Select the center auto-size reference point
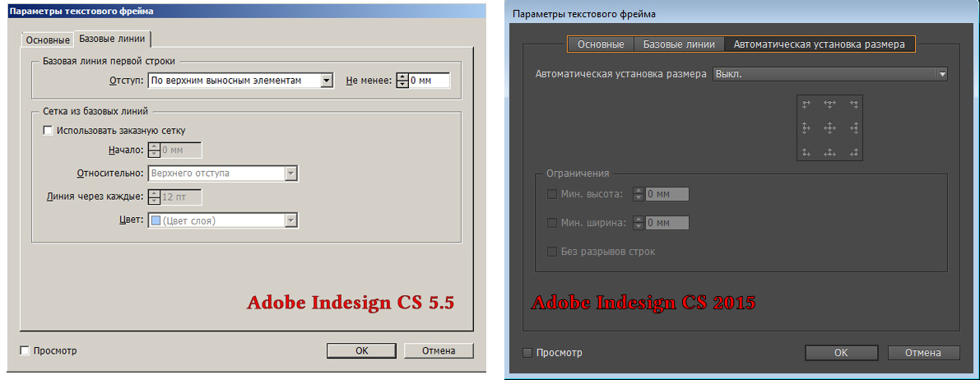 pos(829,128)
